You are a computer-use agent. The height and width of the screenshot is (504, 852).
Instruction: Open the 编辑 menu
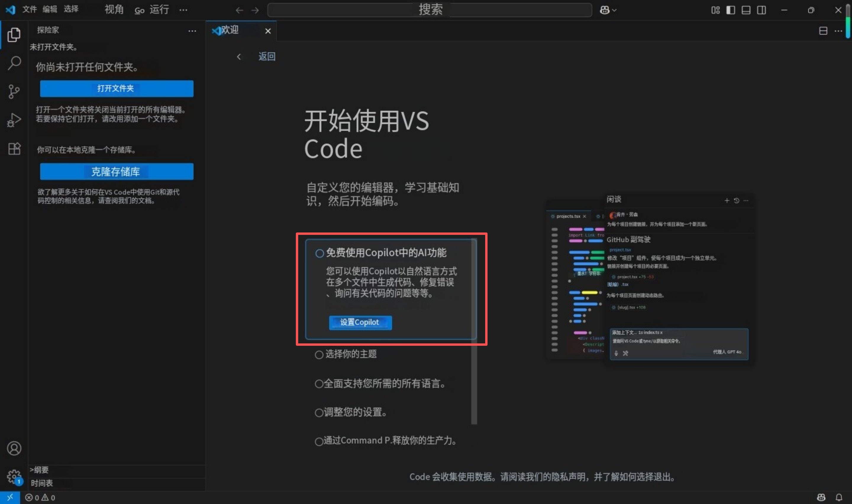coord(50,9)
